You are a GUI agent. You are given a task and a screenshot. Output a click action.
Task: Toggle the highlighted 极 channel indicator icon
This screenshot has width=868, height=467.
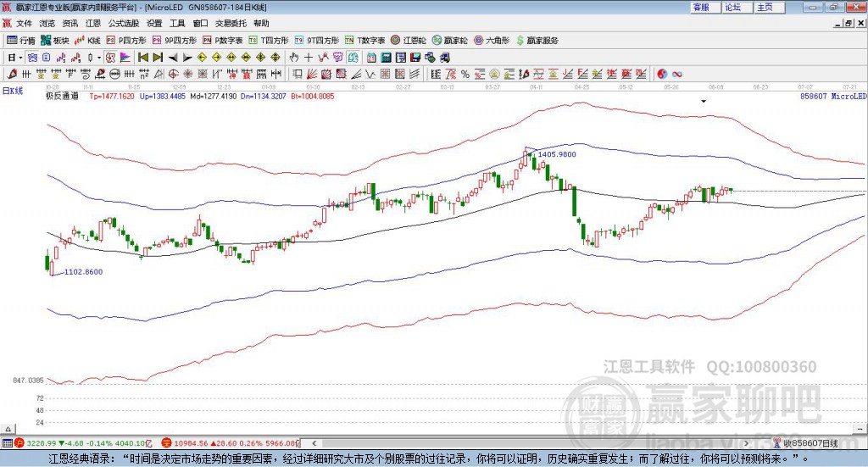click(x=110, y=58)
